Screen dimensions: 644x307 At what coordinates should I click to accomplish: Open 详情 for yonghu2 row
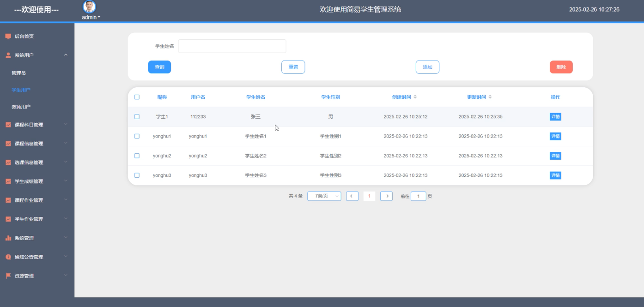pos(555,156)
